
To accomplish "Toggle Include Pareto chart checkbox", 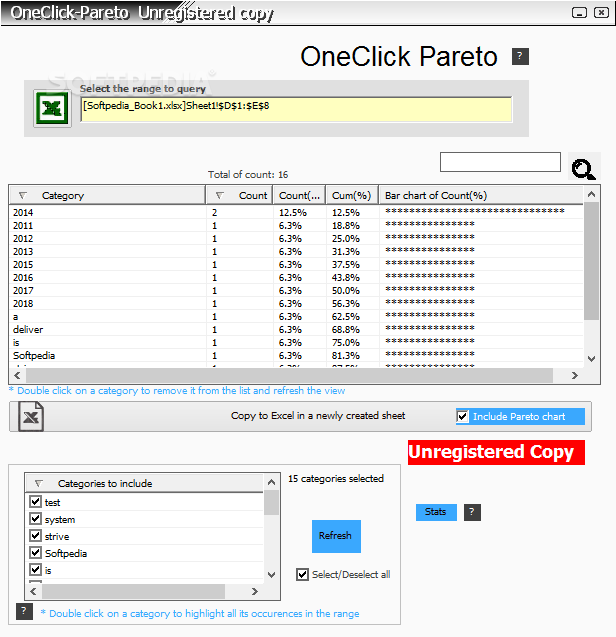I will 462,416.
